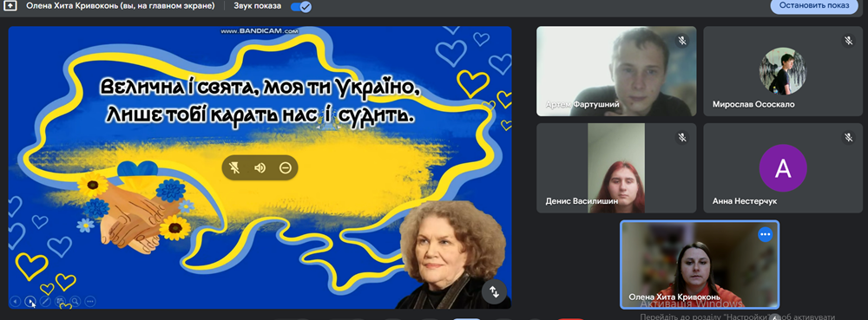
Task: Click the swap arrows button on the presentation
Action: coord(494,291)
